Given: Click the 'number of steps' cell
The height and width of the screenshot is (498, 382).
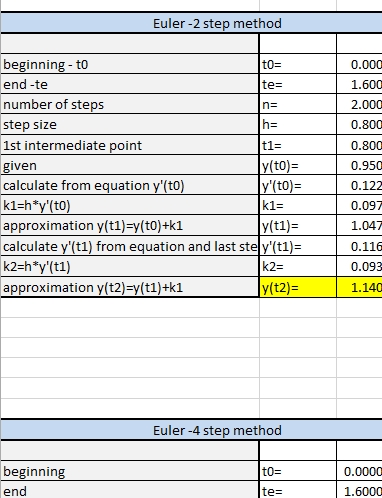Looking at the screenshot, I should click(x=130, y=104).
